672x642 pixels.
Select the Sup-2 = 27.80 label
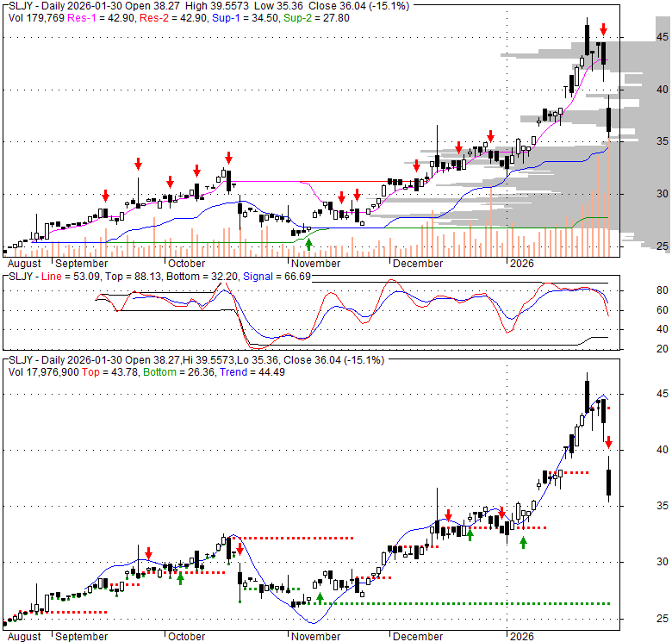(x=316, y=18)
